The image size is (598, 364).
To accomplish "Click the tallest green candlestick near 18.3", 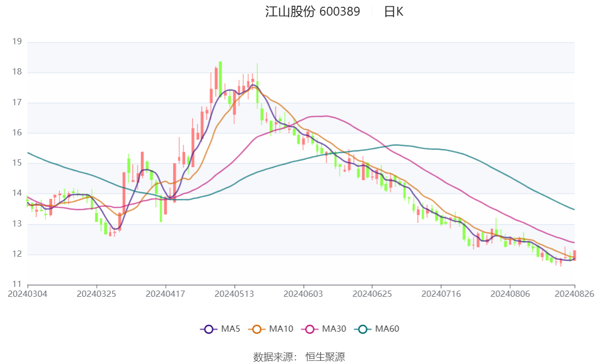I will pos(221,79).
